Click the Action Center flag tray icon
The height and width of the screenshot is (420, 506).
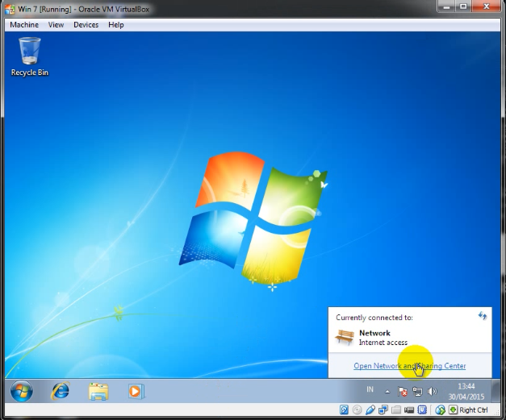point(403,392)
